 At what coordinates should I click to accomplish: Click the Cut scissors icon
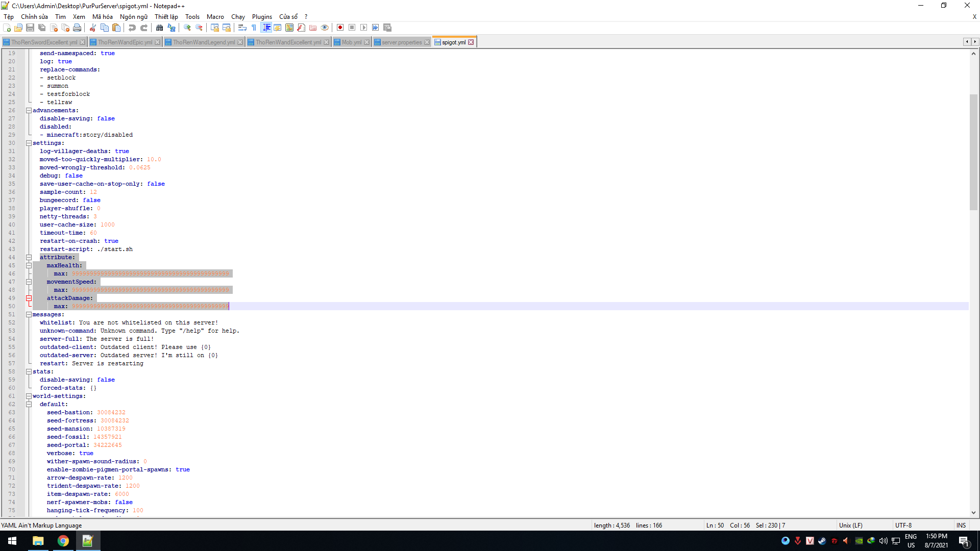tap(93, 28)
